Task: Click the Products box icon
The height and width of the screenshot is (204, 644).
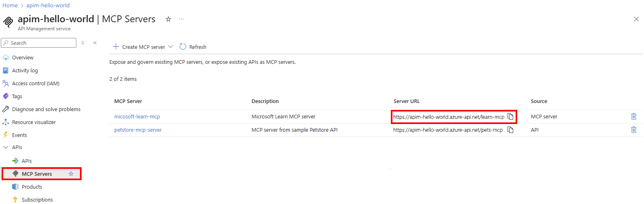Action: coord(15,187)
